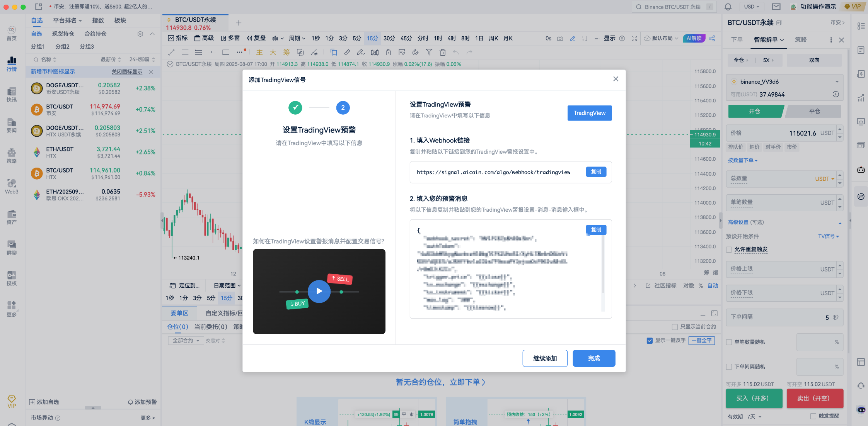
Task: Open TradingView from the dialog
Action: (x=589, y=113)
